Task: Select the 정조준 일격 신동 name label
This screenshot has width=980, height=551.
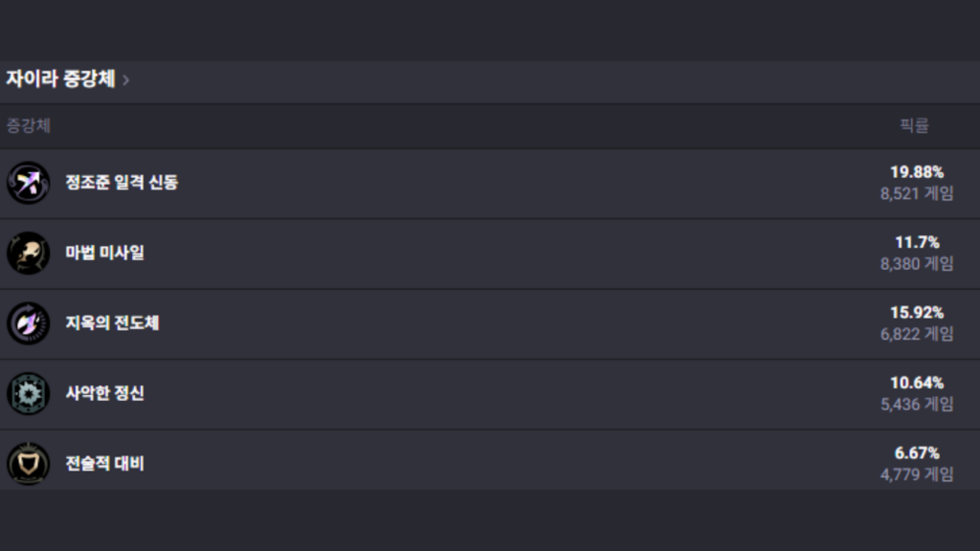Action: tap(122, 182)
